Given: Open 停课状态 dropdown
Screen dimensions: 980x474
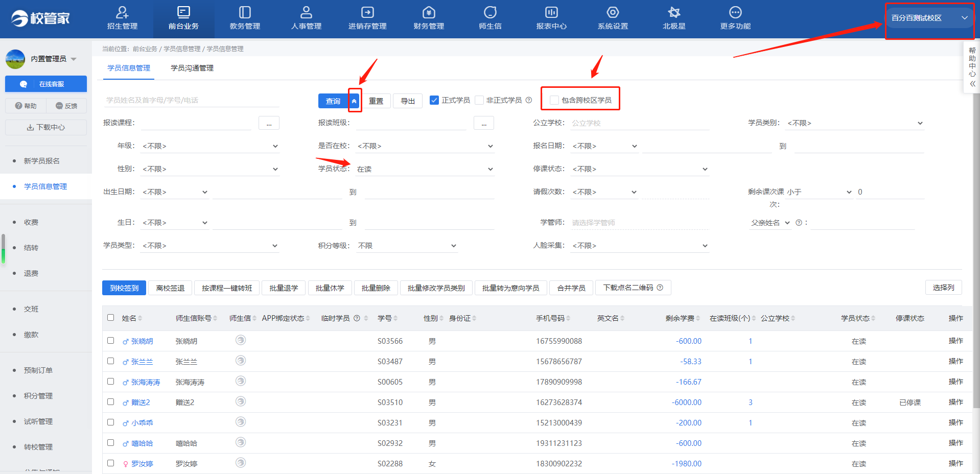Looking at the screenshot, I should (640, 169).
